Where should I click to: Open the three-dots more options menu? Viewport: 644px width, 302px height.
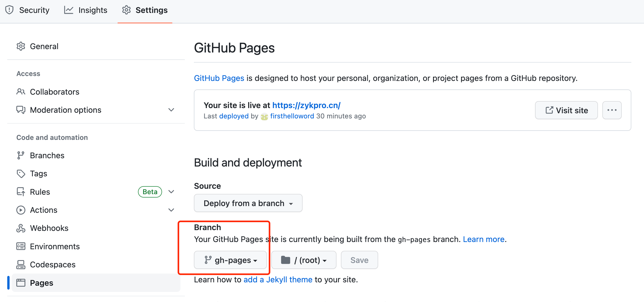[x=612, y=110]
